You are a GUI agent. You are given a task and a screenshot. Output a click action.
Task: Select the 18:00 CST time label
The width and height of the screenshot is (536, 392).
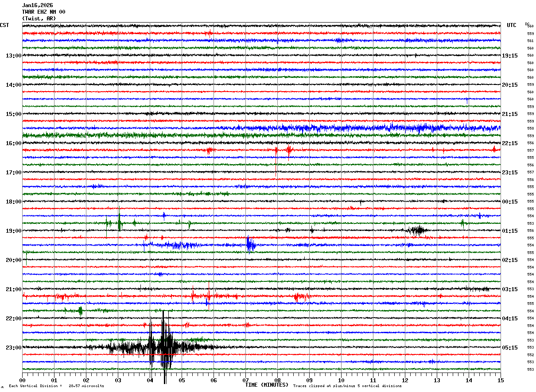[x=13, y=202]
